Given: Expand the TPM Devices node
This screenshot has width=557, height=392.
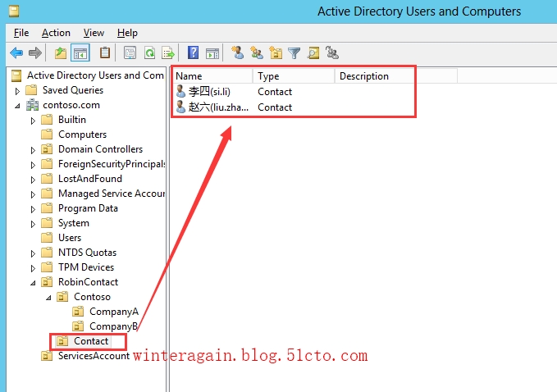Looking at the screenshot, I should click(33, 268).
